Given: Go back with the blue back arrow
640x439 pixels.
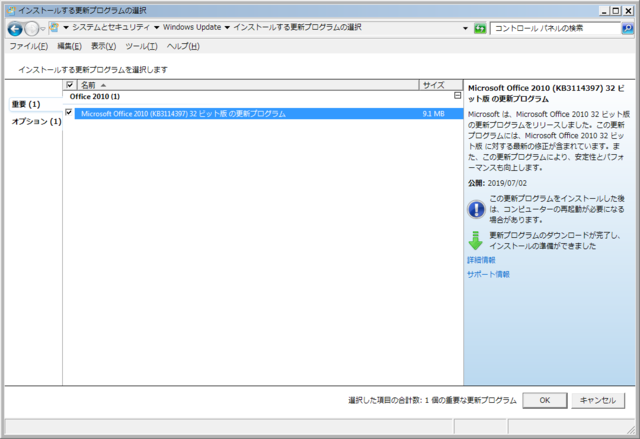Looking at the screenshot, I should (15, 29).
